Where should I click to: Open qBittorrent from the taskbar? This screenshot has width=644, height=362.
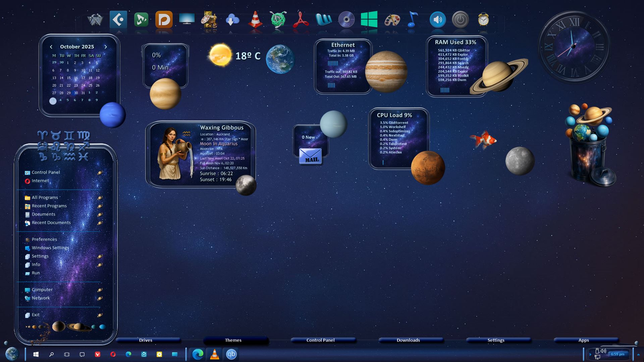coord(231,354)
